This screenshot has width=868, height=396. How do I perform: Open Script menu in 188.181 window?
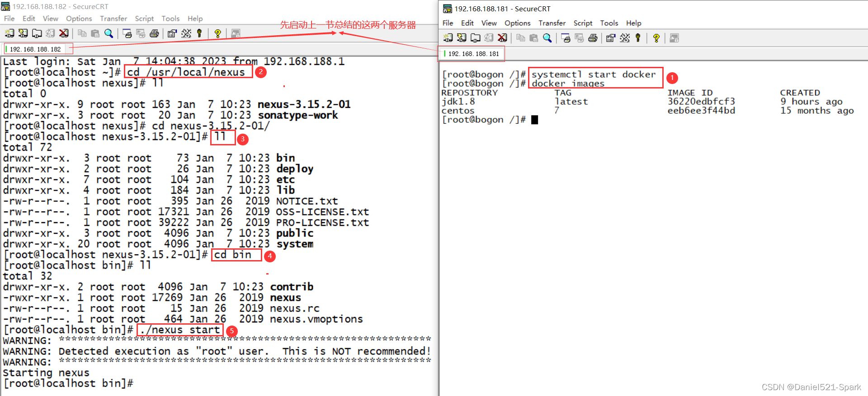click(x=583, y=23)
